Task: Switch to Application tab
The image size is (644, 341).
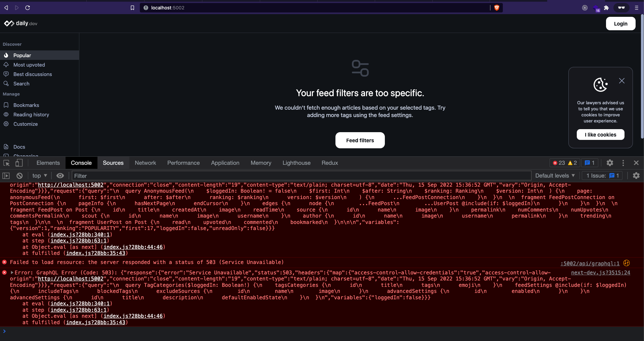Action: 225,163
